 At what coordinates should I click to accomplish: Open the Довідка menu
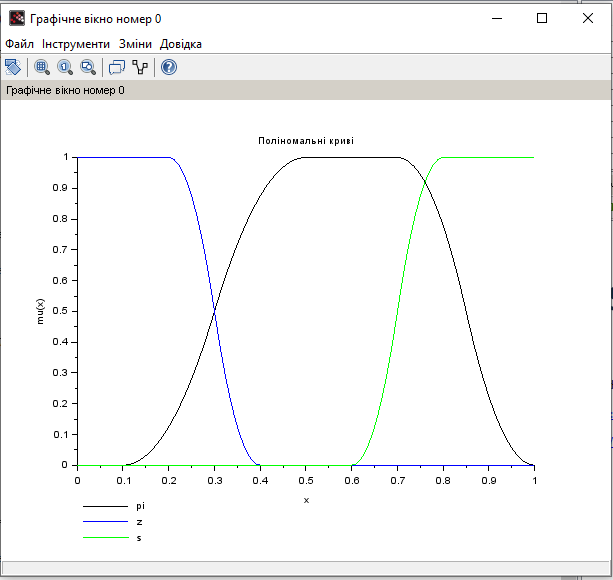(x=181, y=44)
